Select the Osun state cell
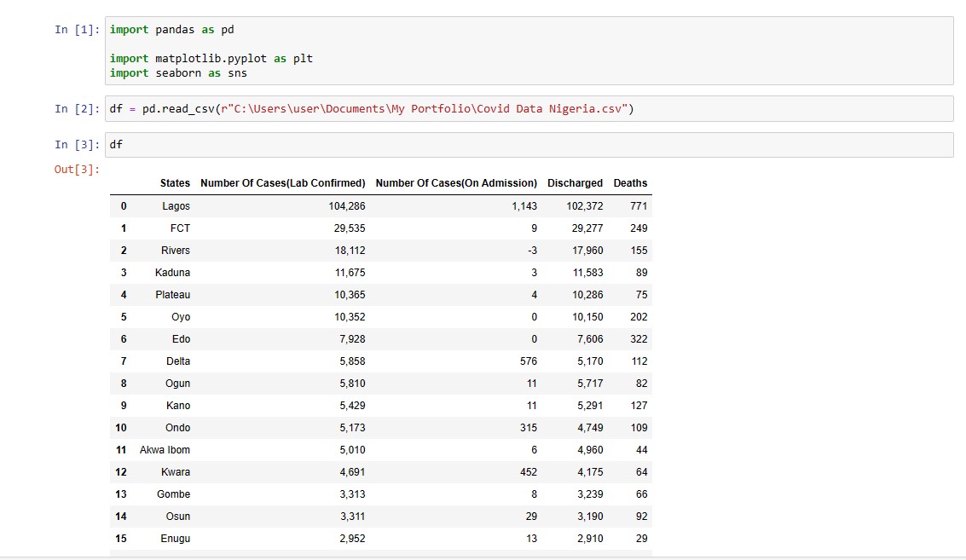The width and height of the screenshot is (966, 560). click(178, 517)
